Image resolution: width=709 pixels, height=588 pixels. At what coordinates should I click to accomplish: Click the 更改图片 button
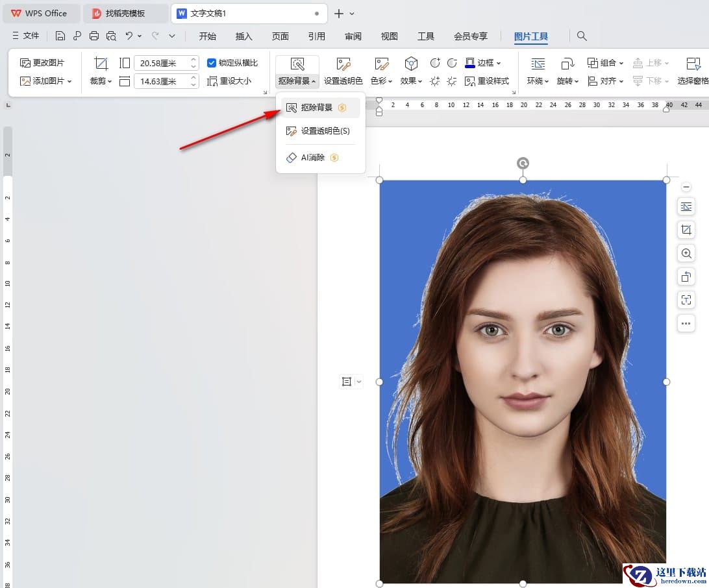(x=42, y=63)
